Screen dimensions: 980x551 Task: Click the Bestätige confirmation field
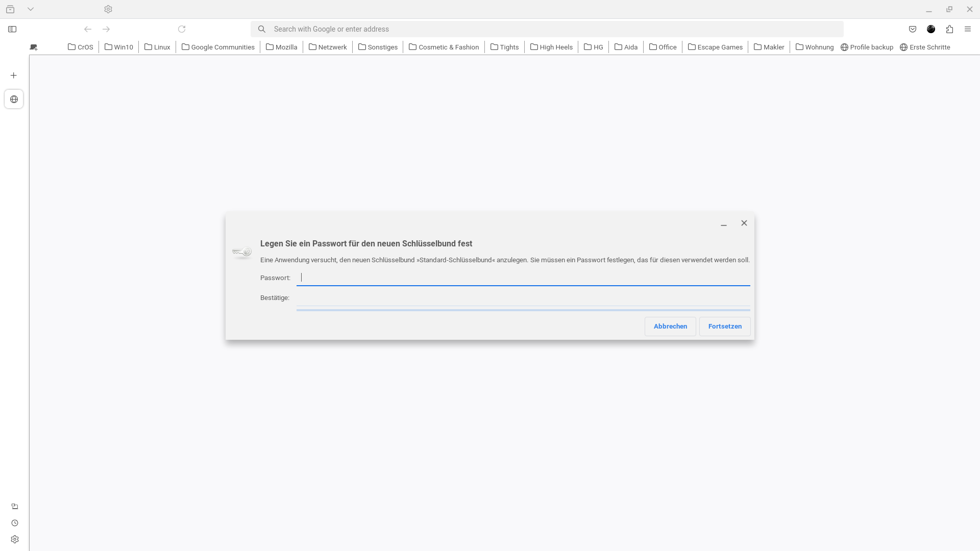tap(523, 298)
